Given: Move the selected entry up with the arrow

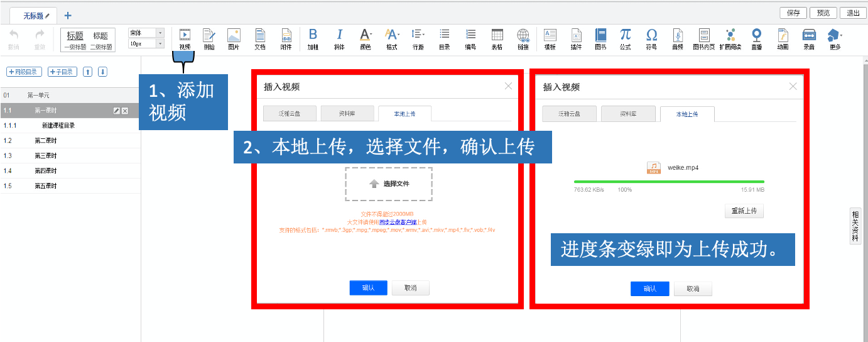Looking at the screenshot, I should click(x=88, y=72).
